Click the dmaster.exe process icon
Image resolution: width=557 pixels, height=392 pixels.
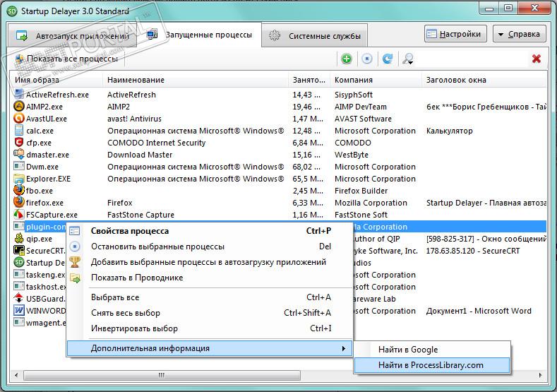point(19,154)
